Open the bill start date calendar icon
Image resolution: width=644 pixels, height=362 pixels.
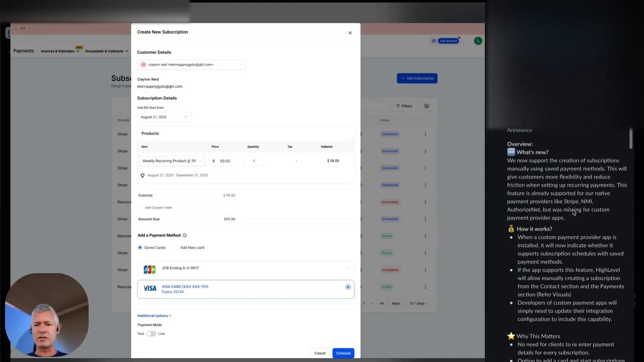coord(186,117)
